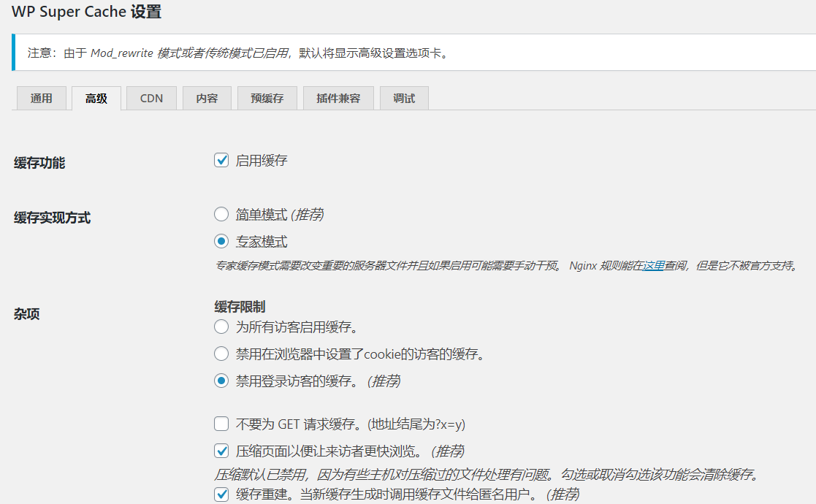Screen dimensions: 816x504
Task: Switch to the 通用 tab
Action: click(x=41, y=99)
